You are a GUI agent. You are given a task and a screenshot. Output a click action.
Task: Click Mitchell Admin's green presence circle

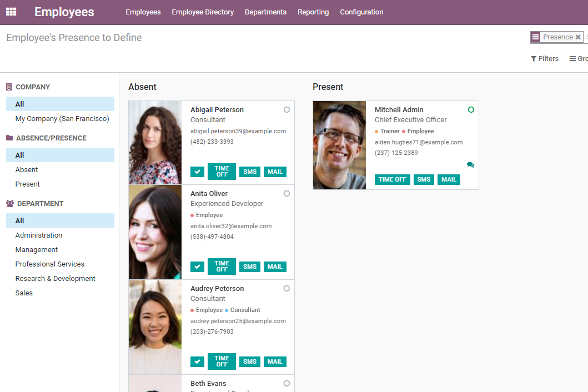(471, 109)
